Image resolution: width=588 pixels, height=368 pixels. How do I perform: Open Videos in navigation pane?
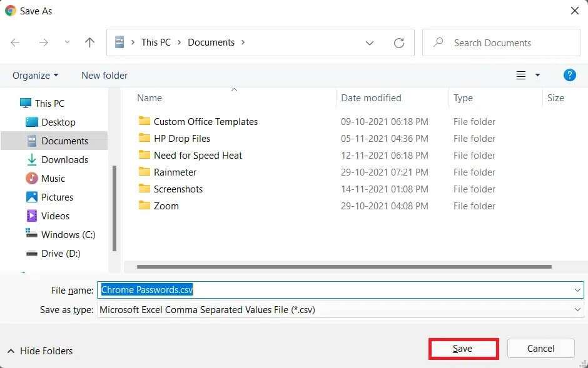55,216
